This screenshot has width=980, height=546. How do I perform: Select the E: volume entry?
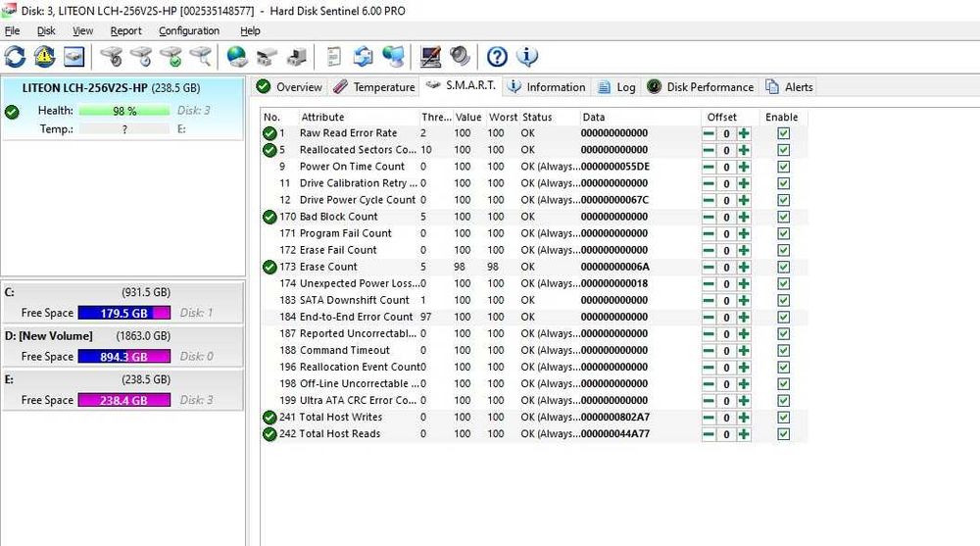(x=122, y=389)
